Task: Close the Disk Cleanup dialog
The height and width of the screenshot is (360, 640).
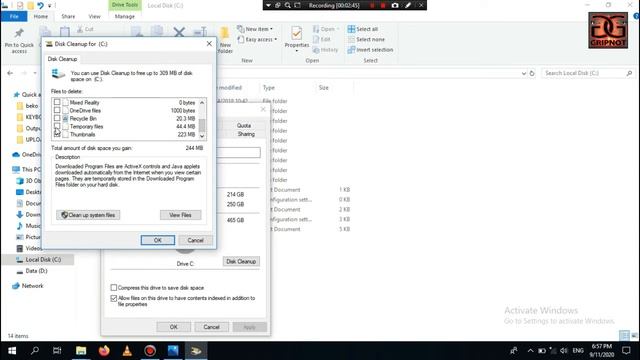Action: (x=209, y=44)
